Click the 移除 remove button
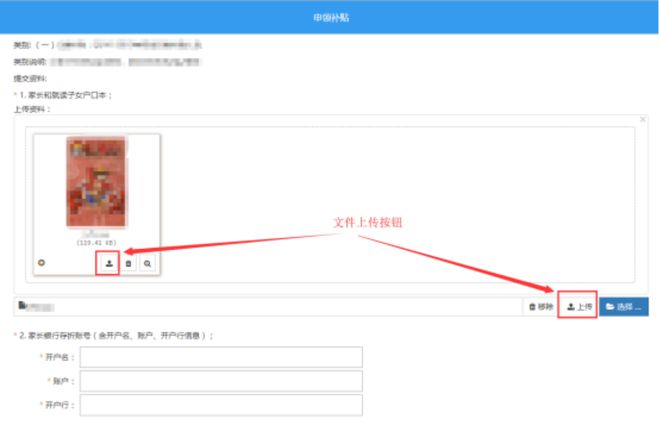Image resolution: width=660 pixels, height=422 pixels. point(541,307)
